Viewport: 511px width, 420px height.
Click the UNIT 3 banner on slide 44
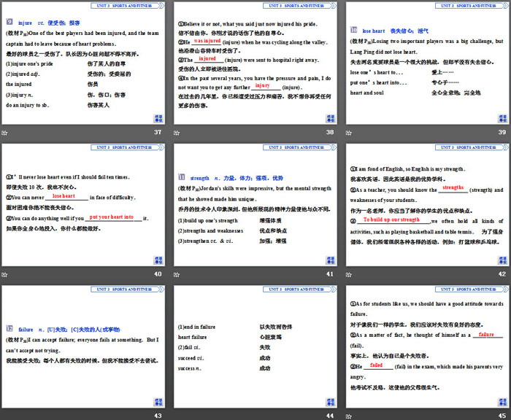299,289
